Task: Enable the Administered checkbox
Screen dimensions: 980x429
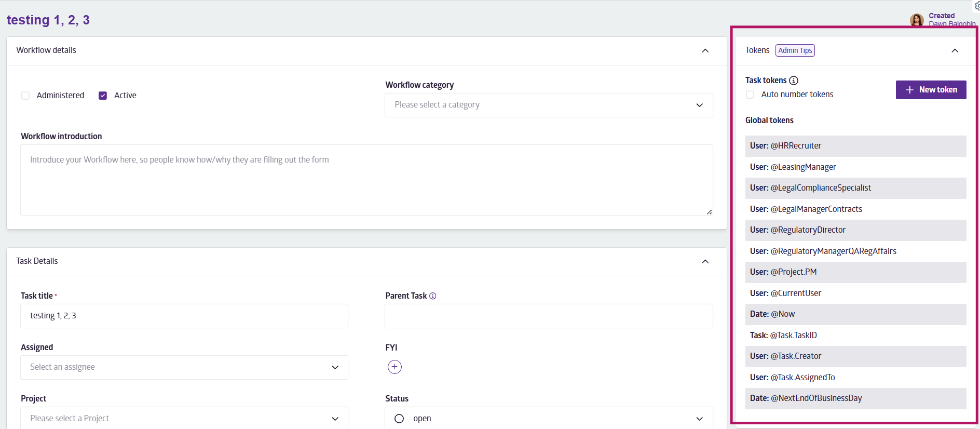Action: (25, 96)
